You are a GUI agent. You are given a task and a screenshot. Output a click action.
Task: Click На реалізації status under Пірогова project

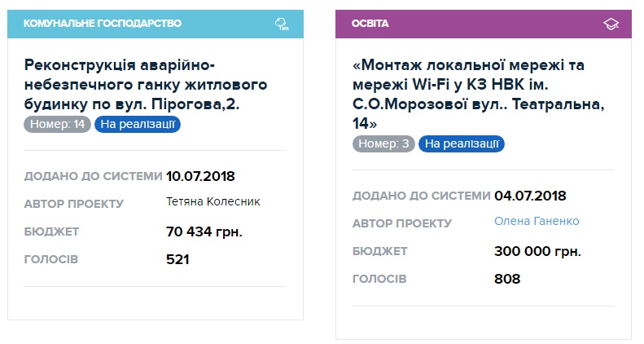click(x=138, y=124)
